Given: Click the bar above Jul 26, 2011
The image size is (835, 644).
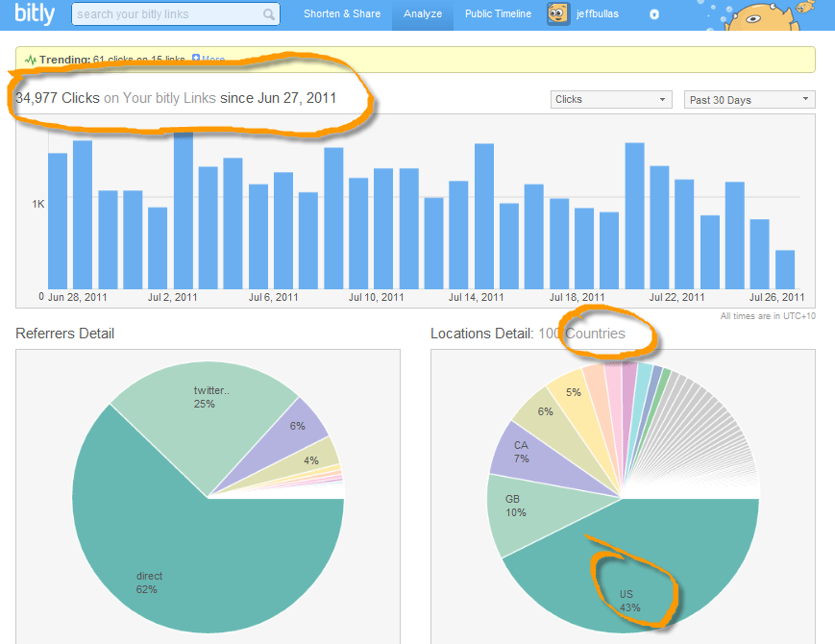Looking at the screenshot, I should pyautogui.click(x=759, y=254).
